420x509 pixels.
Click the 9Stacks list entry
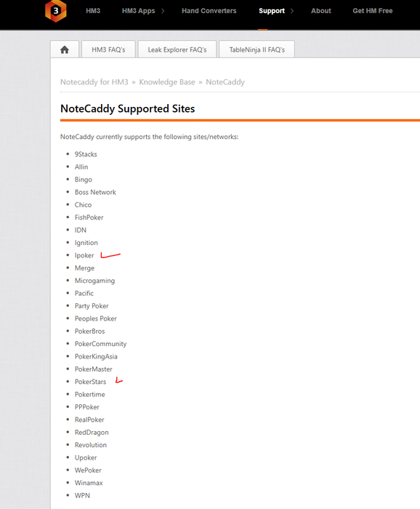(86, 154)
